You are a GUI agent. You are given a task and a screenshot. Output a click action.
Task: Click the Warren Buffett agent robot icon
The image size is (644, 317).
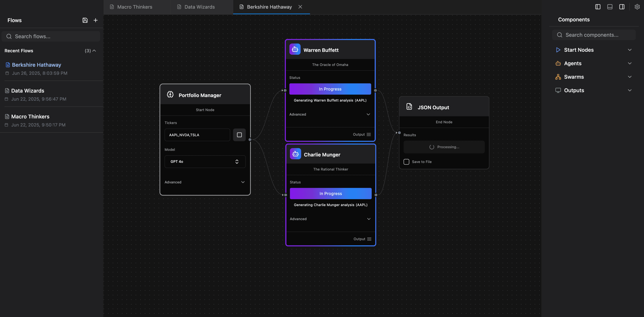point(295,49)
